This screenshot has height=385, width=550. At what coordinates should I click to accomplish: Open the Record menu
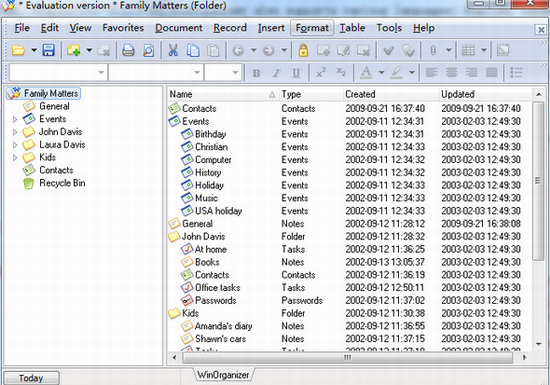point(230,28)
